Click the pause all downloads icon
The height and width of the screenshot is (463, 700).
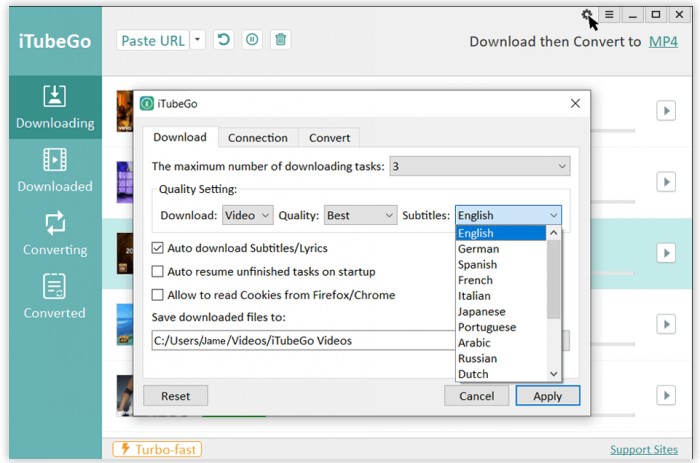(252, 40)
